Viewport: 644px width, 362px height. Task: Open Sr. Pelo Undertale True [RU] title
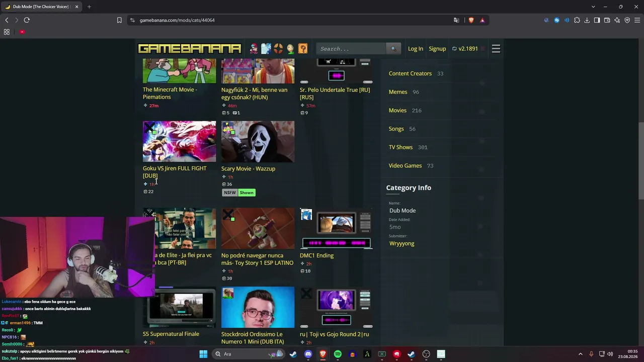coord(335,94)
